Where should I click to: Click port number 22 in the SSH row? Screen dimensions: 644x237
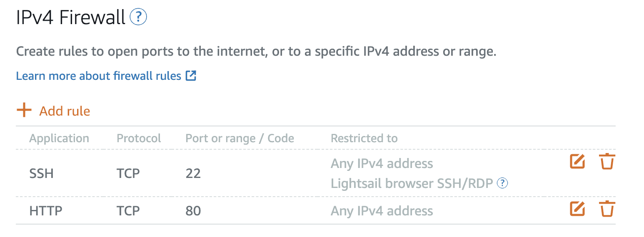193,173
